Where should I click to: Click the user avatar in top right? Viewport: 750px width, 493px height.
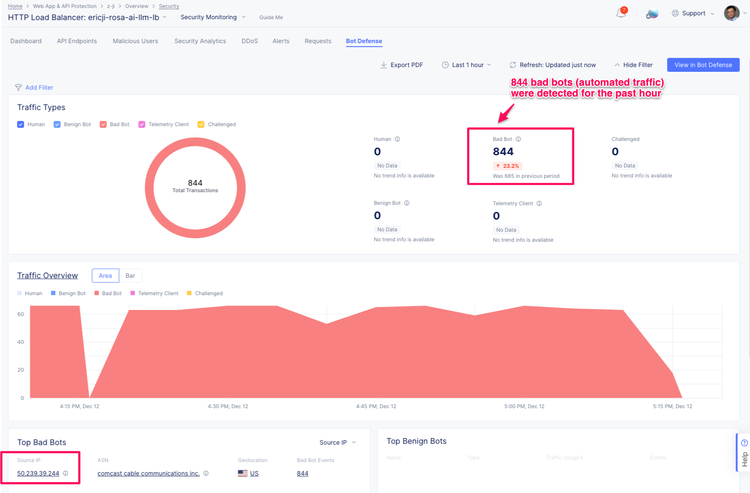(x=732, y=13)
